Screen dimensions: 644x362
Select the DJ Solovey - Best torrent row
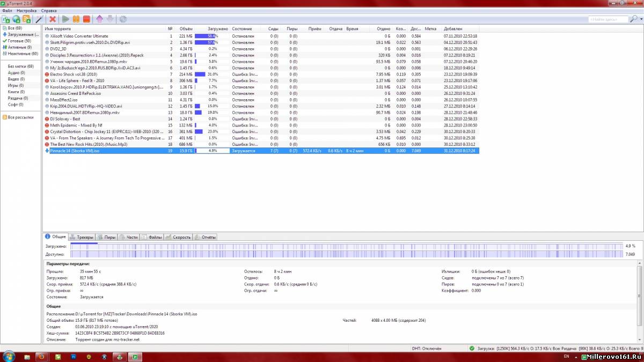261,119
